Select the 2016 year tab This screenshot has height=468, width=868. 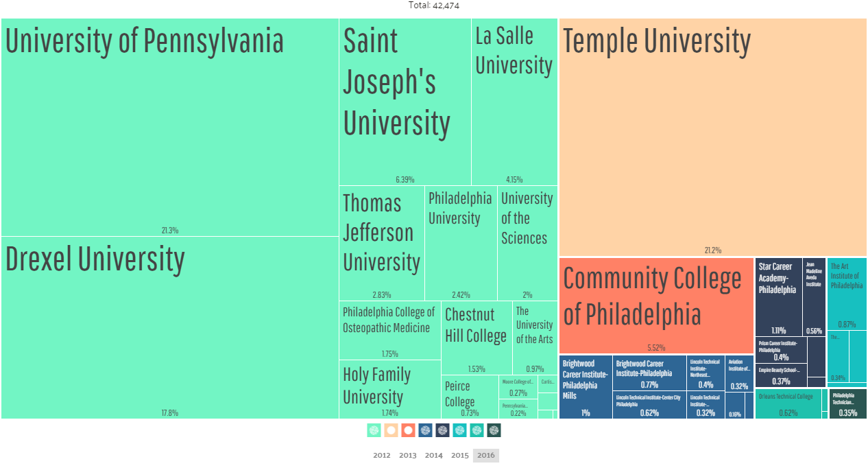pos(486,455)
